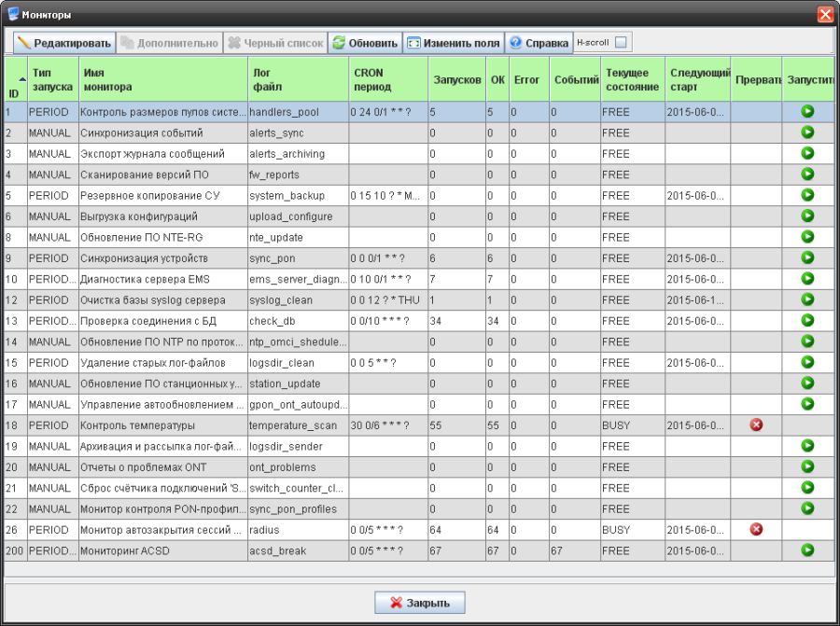Launch the ont_problems monitor with play icon

(807, 466)
